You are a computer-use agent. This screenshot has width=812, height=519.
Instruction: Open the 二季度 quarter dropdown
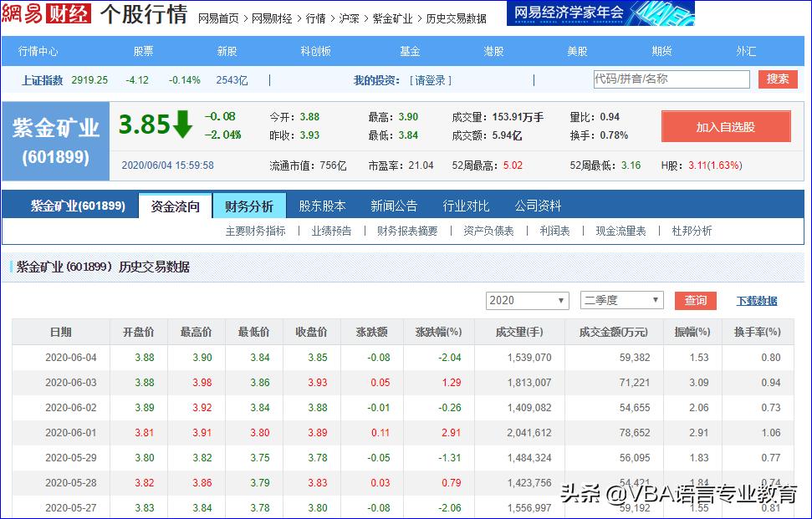pyautogui.click(x=621, y=300)
